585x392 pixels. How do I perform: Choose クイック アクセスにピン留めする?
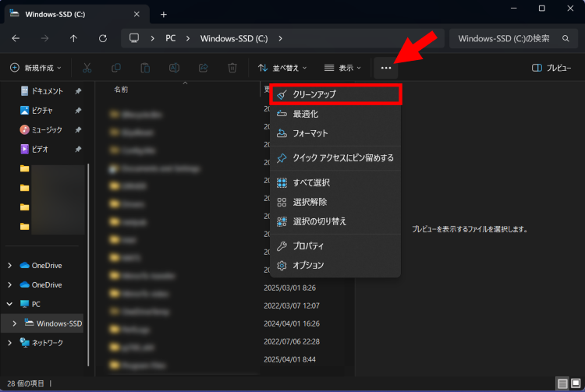(335, 158)
